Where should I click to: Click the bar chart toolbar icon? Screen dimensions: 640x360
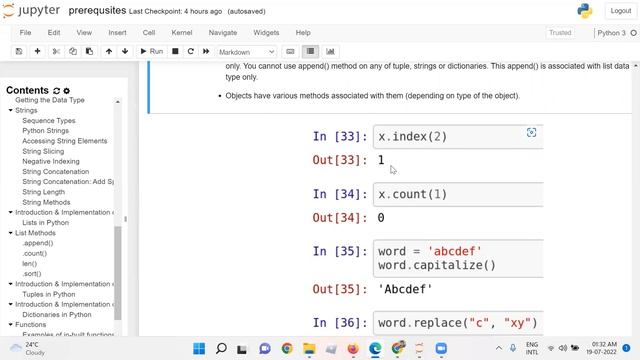point(330,51)
